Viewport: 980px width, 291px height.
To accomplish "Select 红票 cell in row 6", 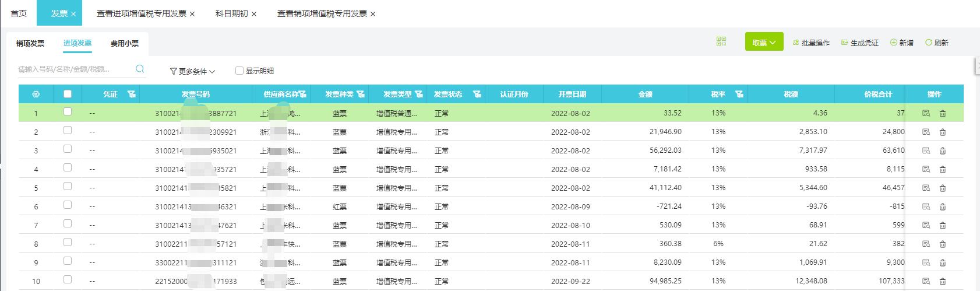I will [x=340, y=206].
